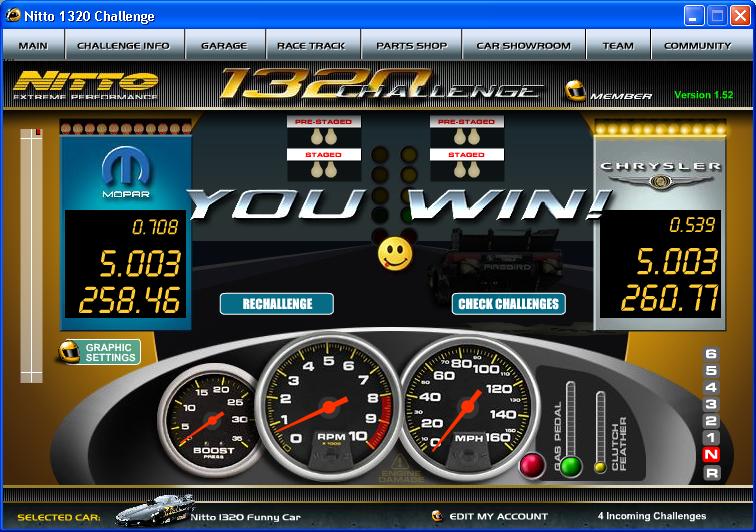Select the R reverse gear
Screen dimensions: 756x532
711,473
